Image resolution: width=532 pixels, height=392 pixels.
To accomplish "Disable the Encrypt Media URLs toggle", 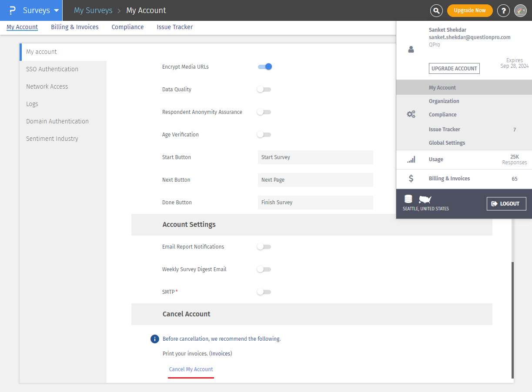I will click(x=264, y=66).
